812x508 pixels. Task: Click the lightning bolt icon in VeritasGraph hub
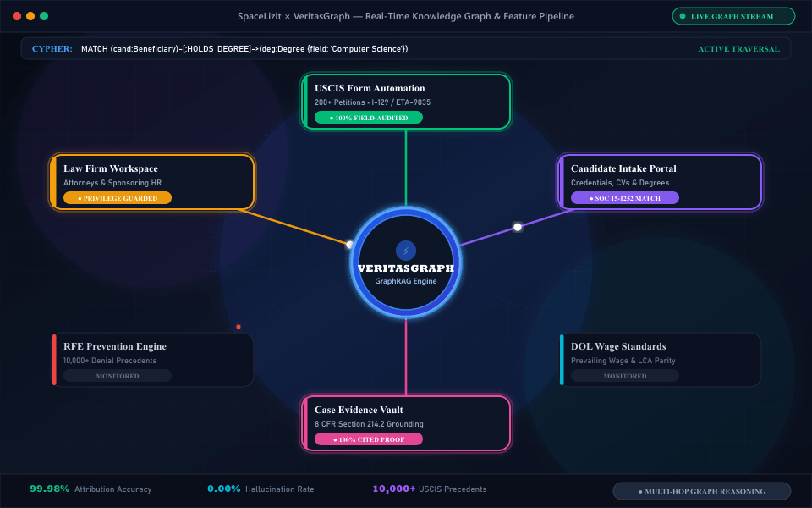point(405,251)
